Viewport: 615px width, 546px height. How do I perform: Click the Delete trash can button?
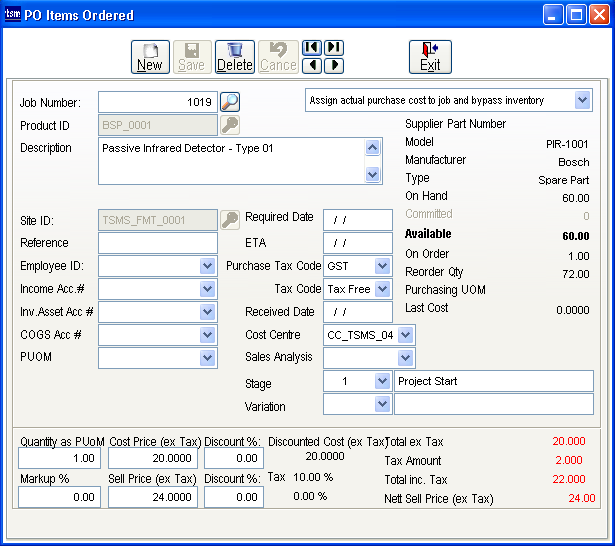pyautogui.click(x=235, y=57)
